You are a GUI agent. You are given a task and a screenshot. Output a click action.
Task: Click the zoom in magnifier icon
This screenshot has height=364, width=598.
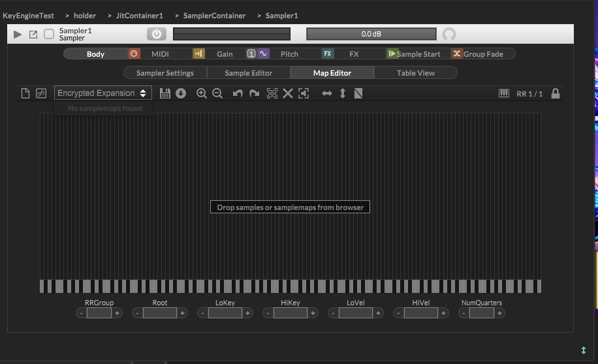pos(202,93)
